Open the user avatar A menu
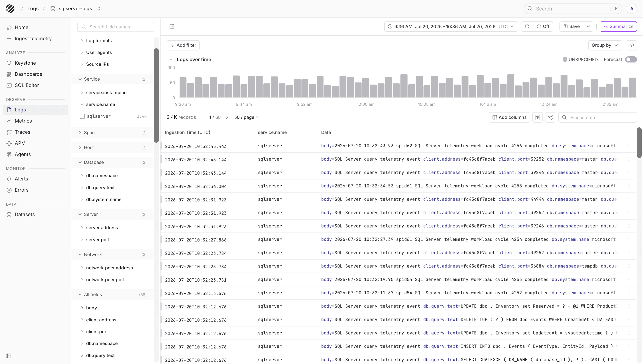The width and height of the screenshot is (643, 364). click(631, 9)
